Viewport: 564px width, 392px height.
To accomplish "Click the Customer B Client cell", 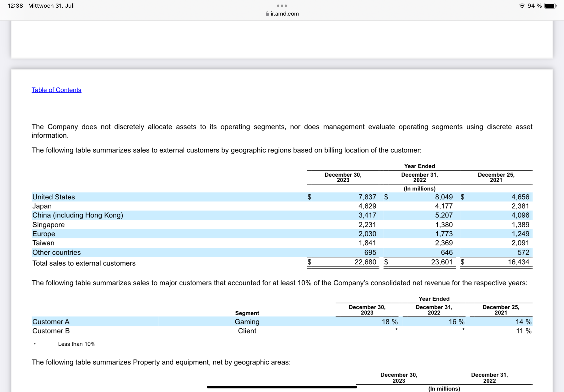I will [247, 331].
